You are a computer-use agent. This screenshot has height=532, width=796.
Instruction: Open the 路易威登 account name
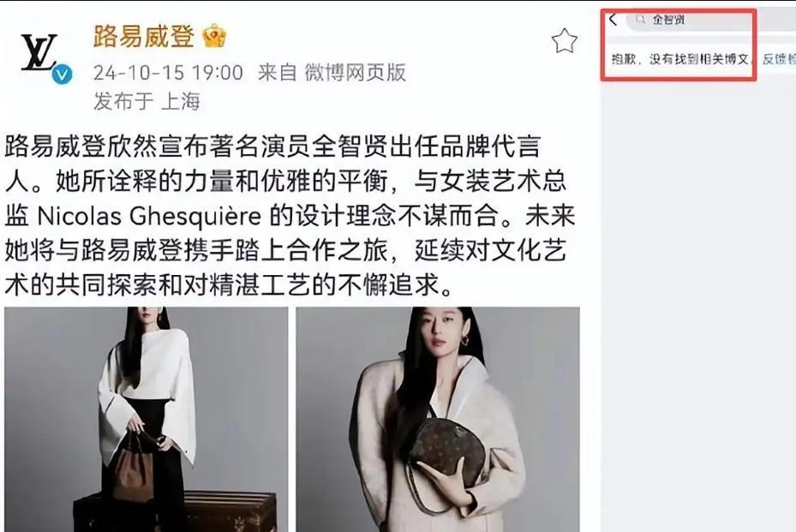pyautogui.click(x=144, y=36)
